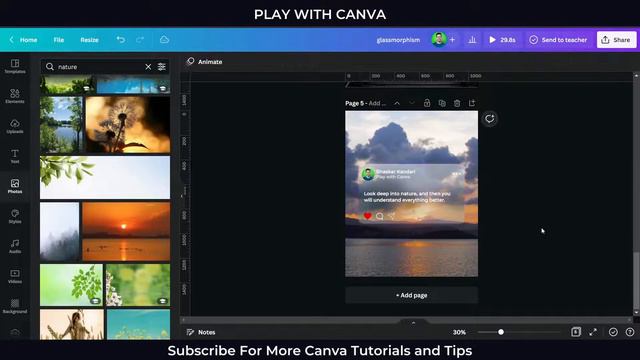Add a new page via page toolbar icon

[472, 103]
